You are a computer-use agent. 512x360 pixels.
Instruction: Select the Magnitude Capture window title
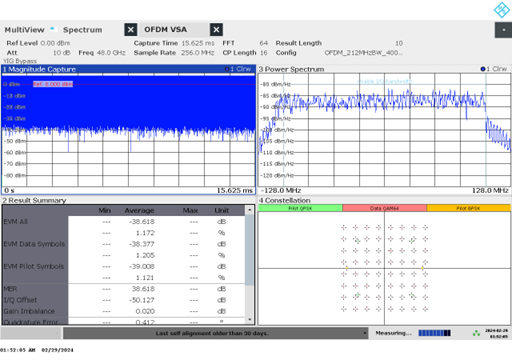[x=40, y=69]
